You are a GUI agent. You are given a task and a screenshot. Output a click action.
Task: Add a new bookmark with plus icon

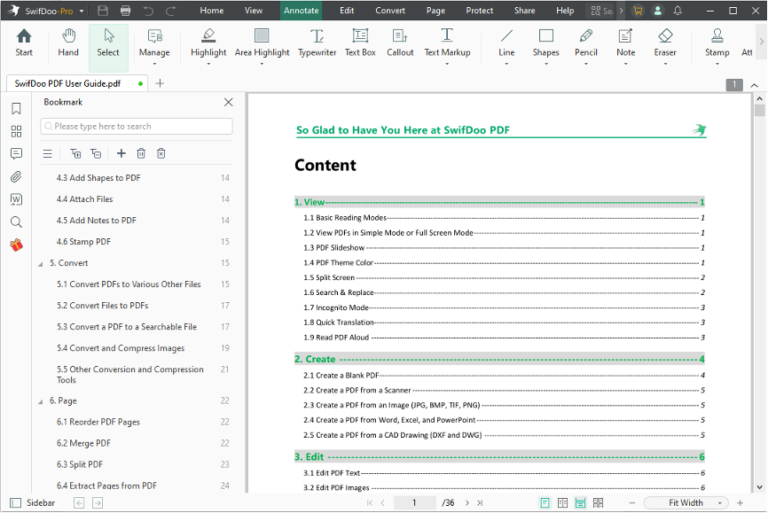(x=121, y=153)
